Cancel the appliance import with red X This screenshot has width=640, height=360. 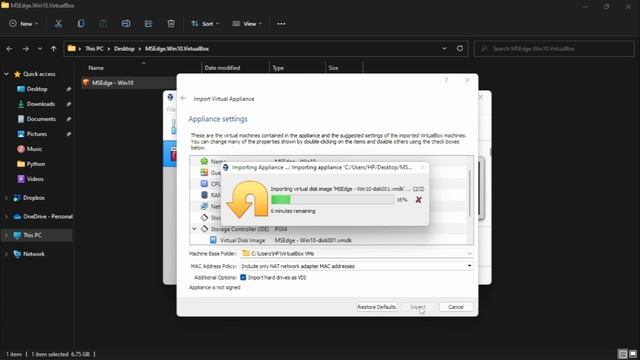(x=418, y=200)
